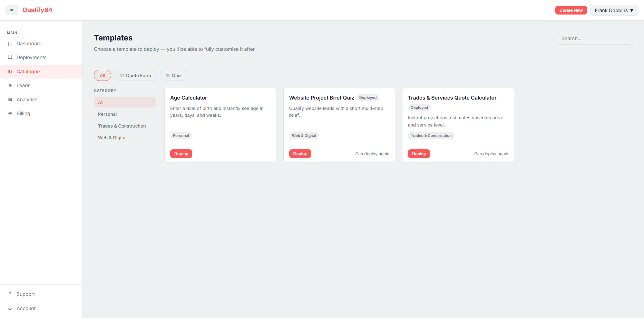Open the Website Project Brief Quiz title
The height and width of the screenshot is (318, 644).
pos(322,98)
